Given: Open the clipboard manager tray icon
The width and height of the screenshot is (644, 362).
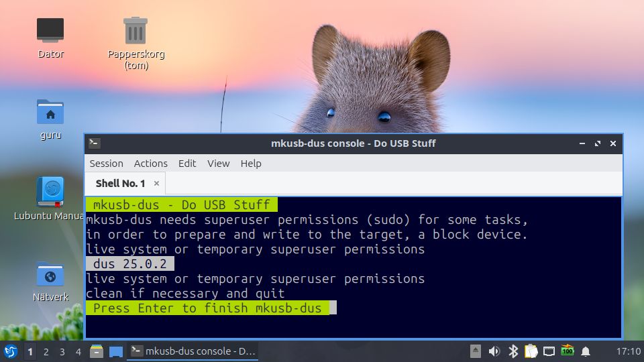Looking at the screenshot, I should 531,351.
